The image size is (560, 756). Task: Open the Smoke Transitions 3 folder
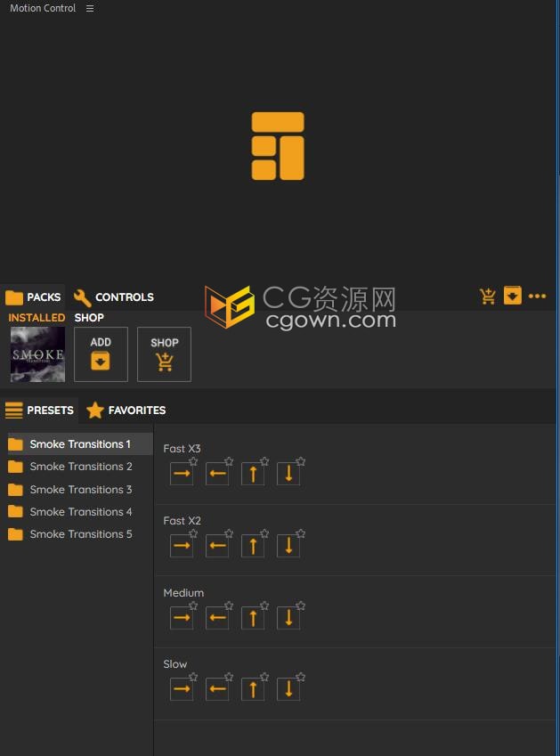[x=80, y=490]
